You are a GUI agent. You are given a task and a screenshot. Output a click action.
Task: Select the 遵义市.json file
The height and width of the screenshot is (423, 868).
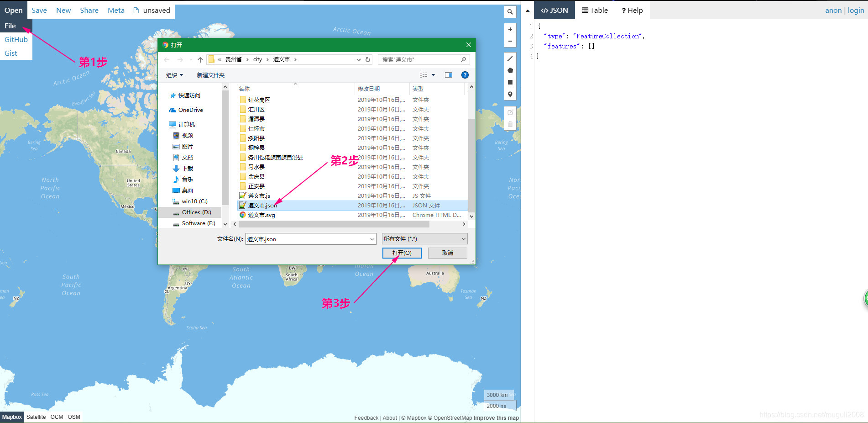pos(353,206)
